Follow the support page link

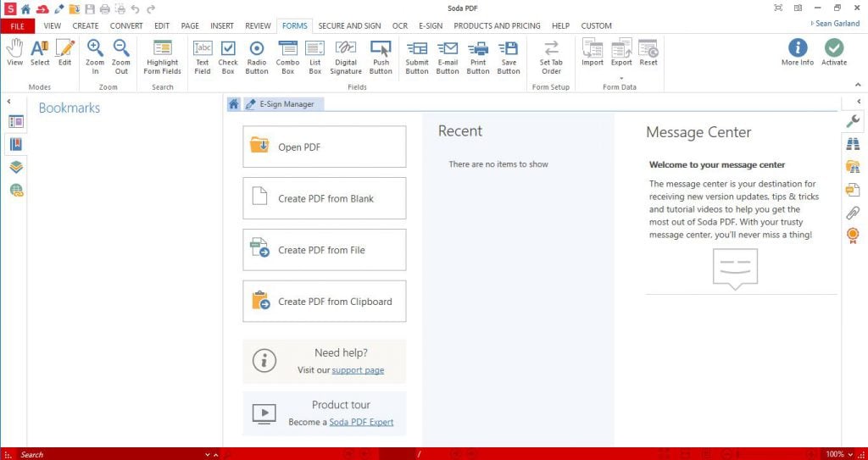click(x=358, y=369)
